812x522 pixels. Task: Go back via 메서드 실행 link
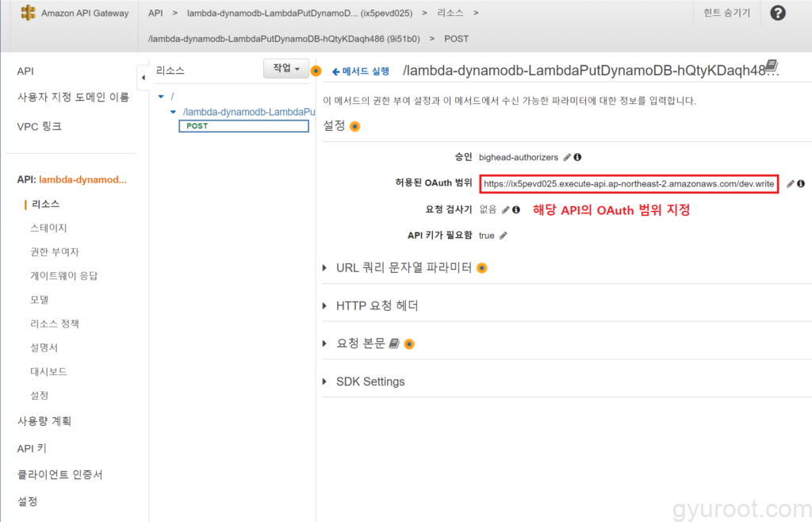(x=361, y=71)
